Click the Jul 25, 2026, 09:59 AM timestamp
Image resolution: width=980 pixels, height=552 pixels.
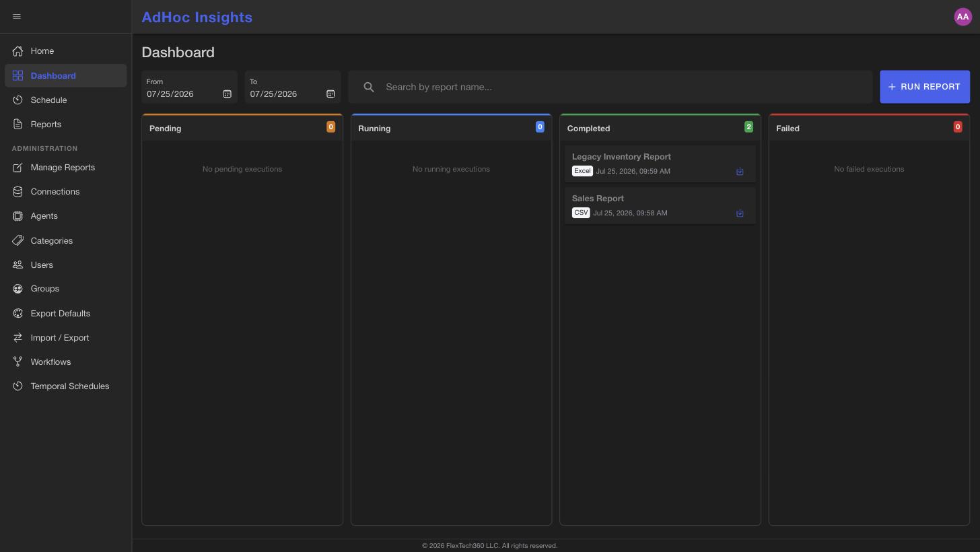[x=633, y=172]
